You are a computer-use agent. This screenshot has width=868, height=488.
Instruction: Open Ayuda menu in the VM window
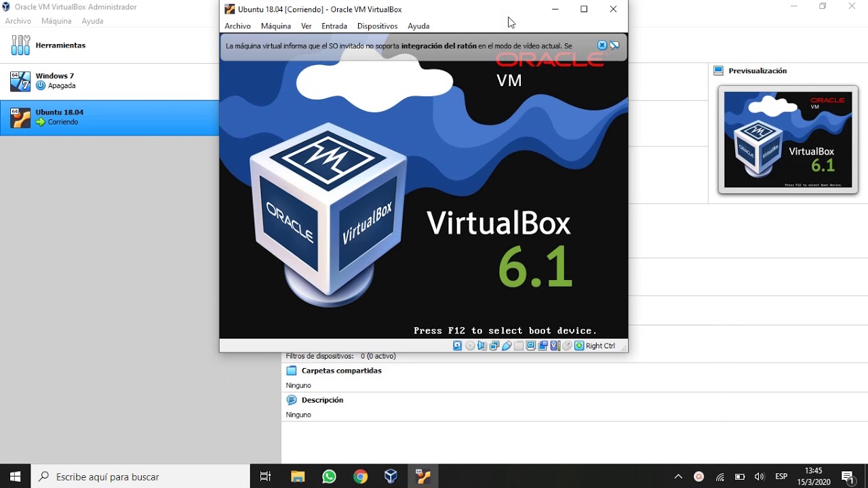(418, 26)
